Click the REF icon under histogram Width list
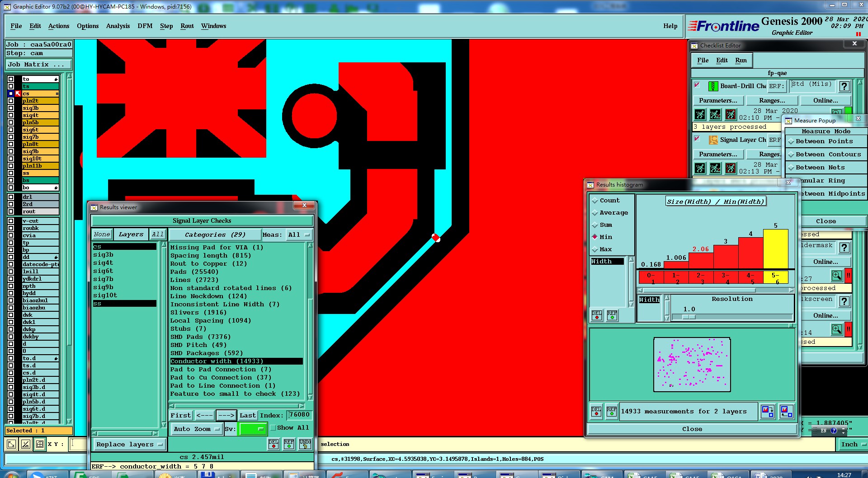868x478 pixels. click(612, 315)
